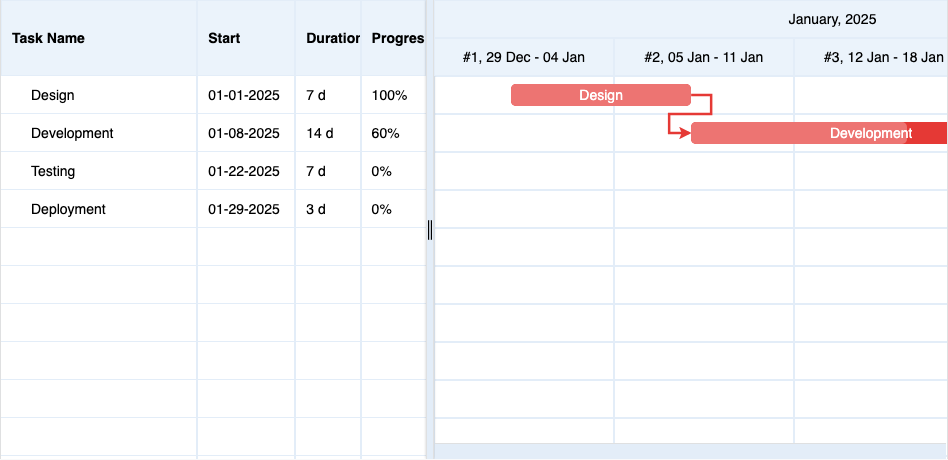948x460 pixels.
Task: Click the Development duration cell 14 d
Action: (x=320, y=133)
